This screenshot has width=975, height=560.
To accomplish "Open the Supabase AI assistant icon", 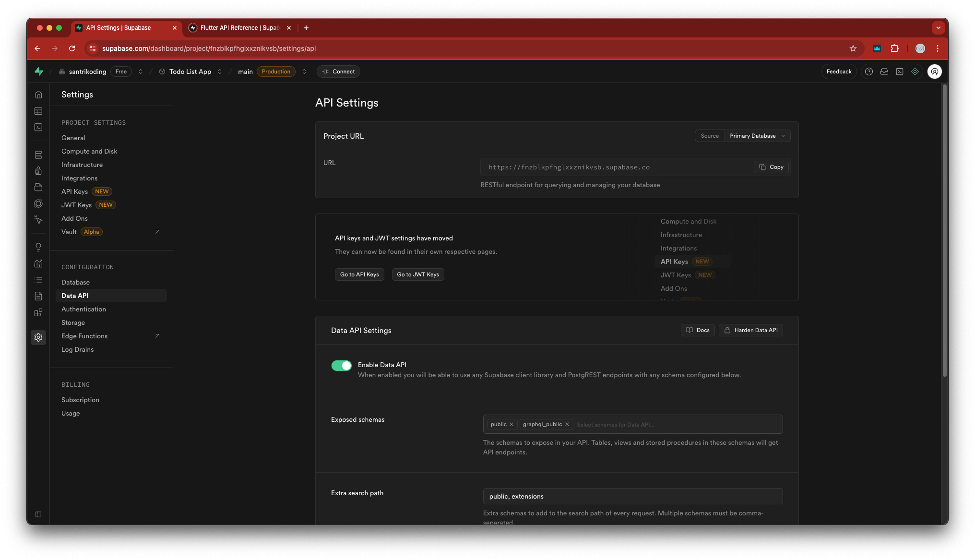I will [x=915, y=71].
